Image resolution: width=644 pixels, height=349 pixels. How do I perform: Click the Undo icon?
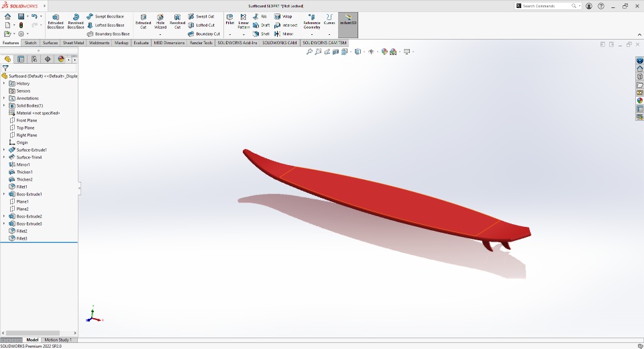(34, 16)
